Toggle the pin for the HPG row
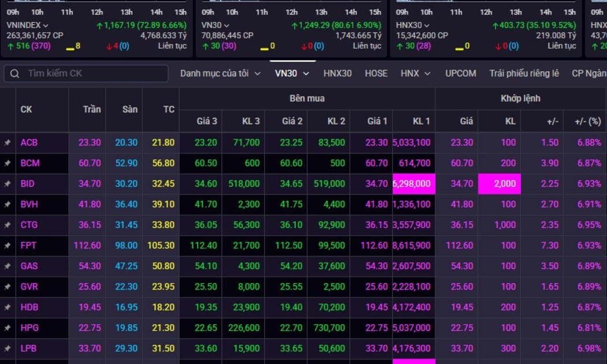 pos(8,328)
